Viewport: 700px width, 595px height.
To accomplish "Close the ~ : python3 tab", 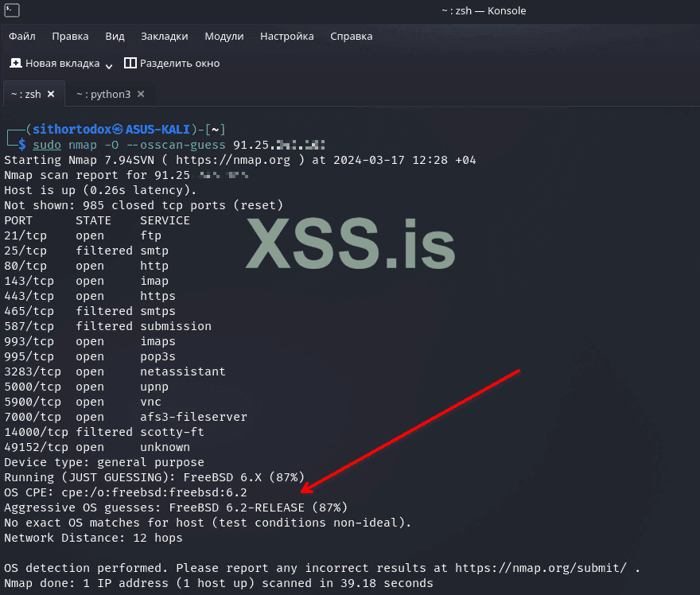I will [141, 94].
